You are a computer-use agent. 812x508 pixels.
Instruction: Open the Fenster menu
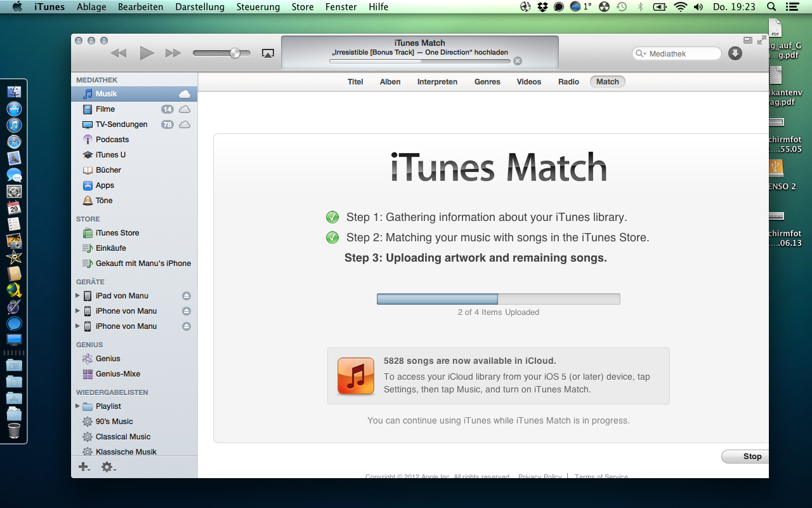tap(341, 7)
